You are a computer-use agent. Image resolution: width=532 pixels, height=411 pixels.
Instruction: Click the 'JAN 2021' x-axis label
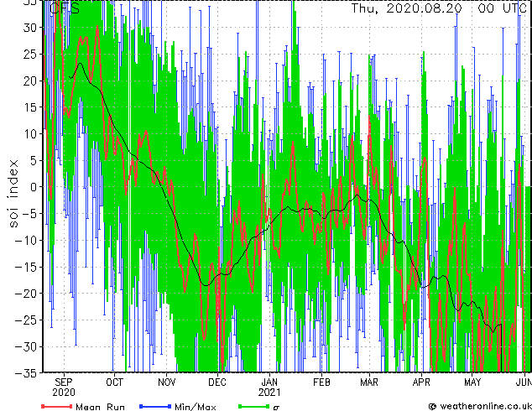click(x=269, y=388)
